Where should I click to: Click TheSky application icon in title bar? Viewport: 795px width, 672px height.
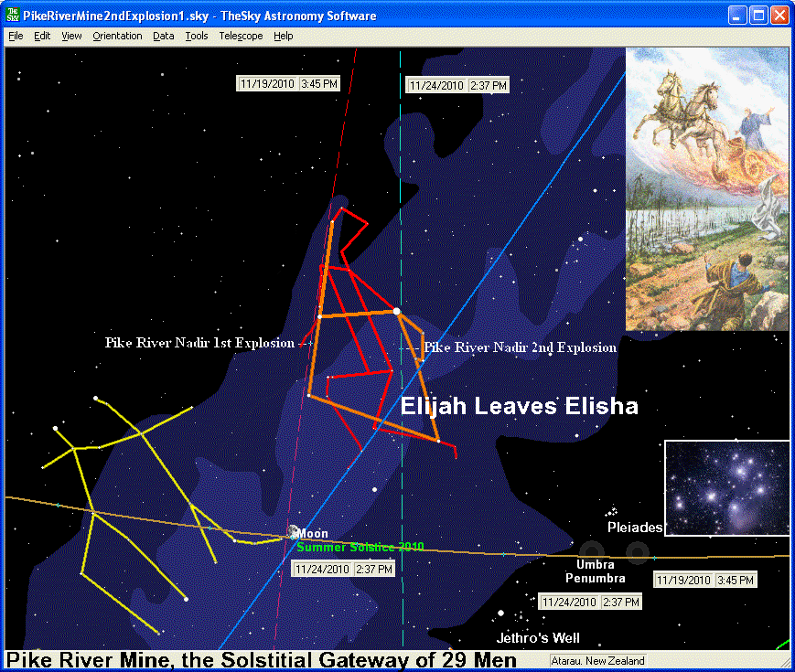coord(15,16)
